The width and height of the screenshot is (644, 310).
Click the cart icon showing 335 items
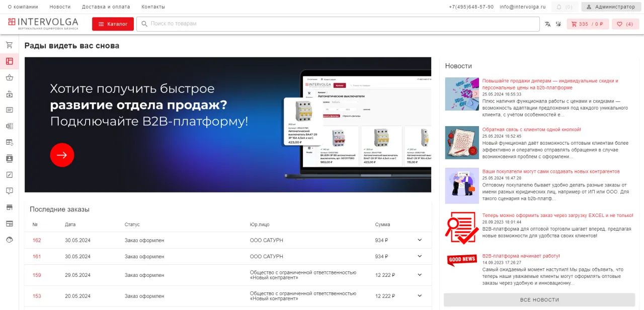pos(587,24)
